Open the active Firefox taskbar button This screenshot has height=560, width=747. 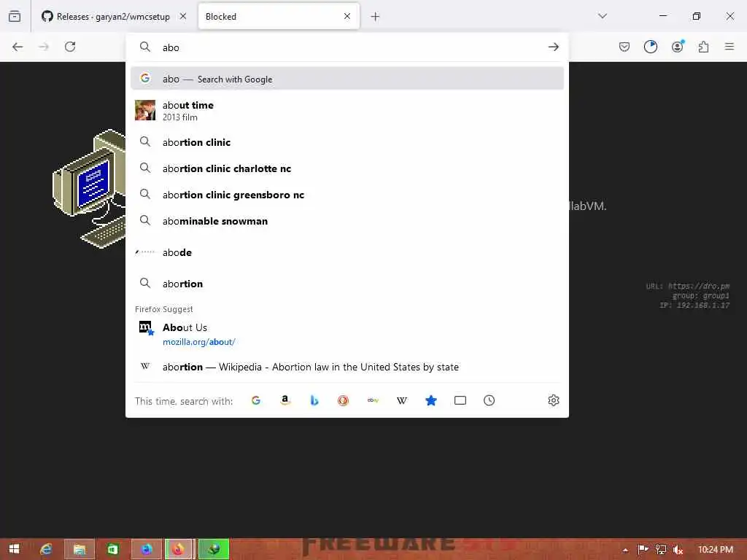(179, 549)
